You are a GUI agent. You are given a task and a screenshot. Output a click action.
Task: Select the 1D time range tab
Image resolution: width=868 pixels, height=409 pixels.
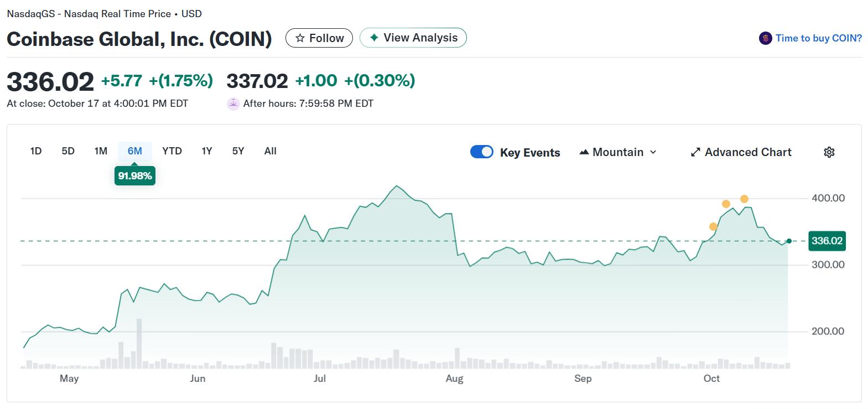36,151
